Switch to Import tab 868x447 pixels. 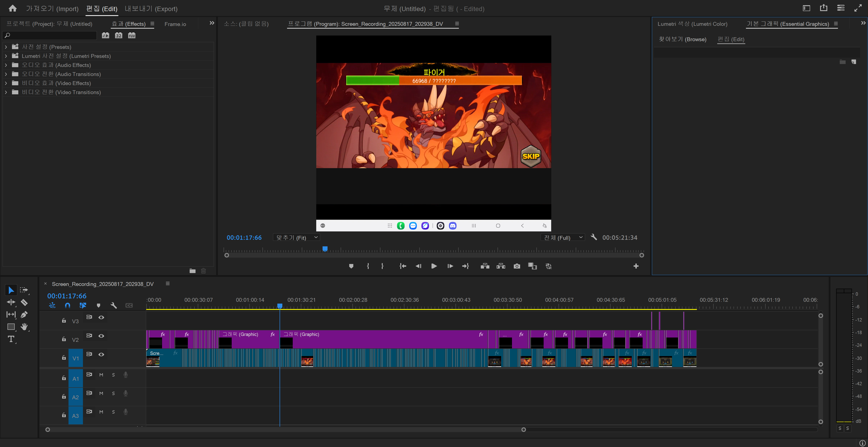[52, 9]
